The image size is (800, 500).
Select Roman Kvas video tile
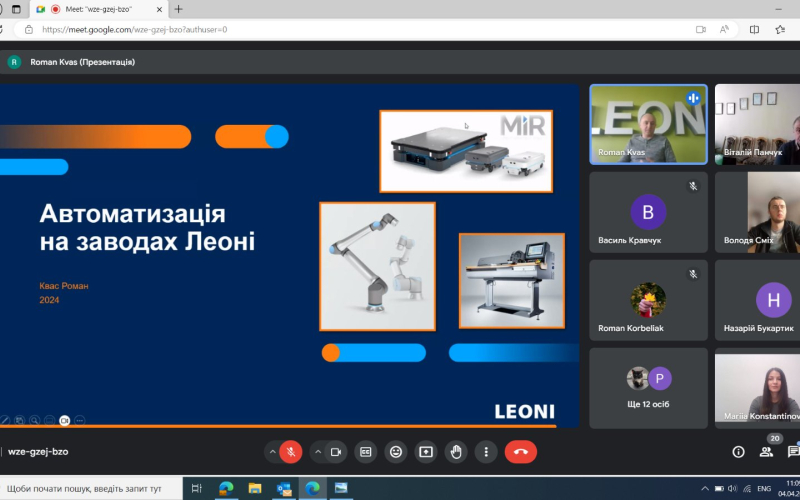pos(648,124)
